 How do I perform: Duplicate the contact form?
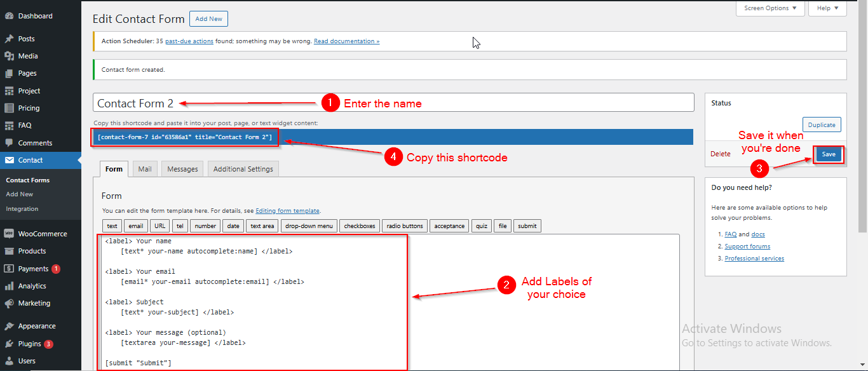(x=822, y=125)
